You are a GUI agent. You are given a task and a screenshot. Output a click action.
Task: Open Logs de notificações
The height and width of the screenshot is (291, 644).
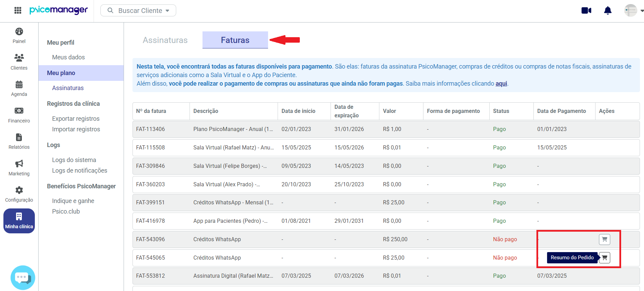pyautogui.click(x=80, y=171)
